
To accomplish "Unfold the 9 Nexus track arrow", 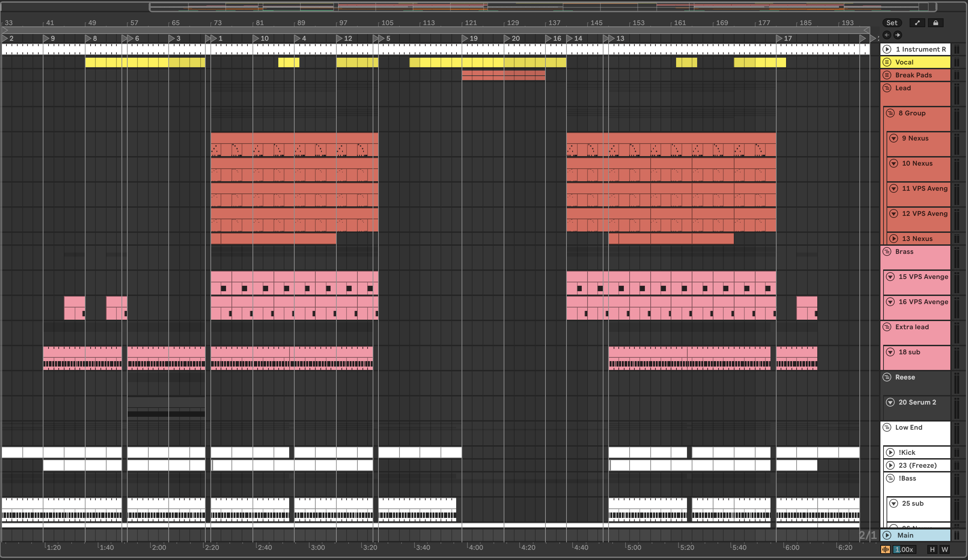I will [x=894, y=138].
